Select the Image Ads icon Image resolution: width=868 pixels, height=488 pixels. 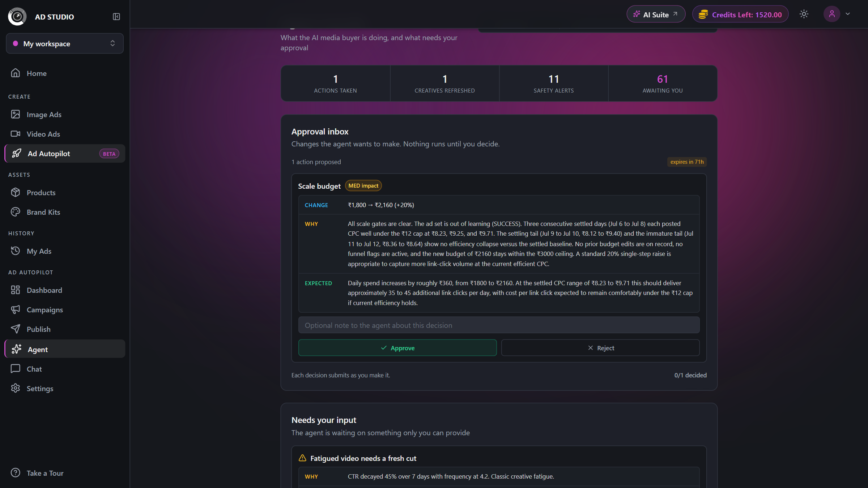tap(16, 114)
